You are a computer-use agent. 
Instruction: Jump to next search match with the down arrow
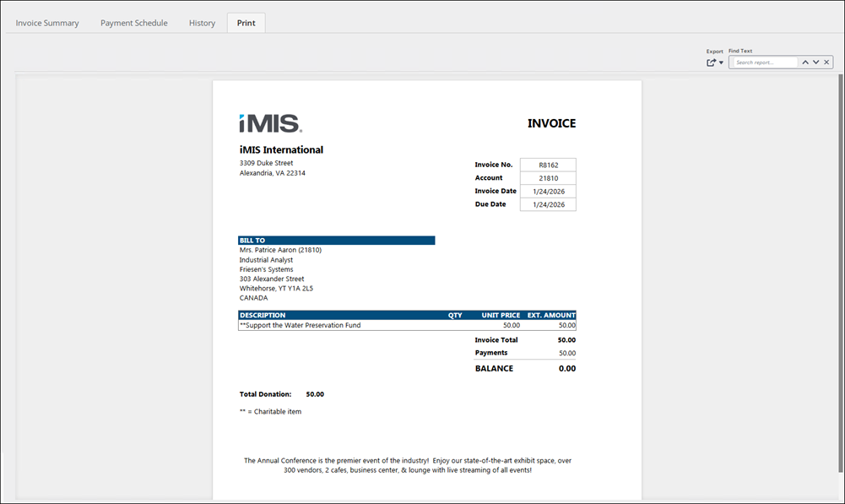[x=816, y=62]
